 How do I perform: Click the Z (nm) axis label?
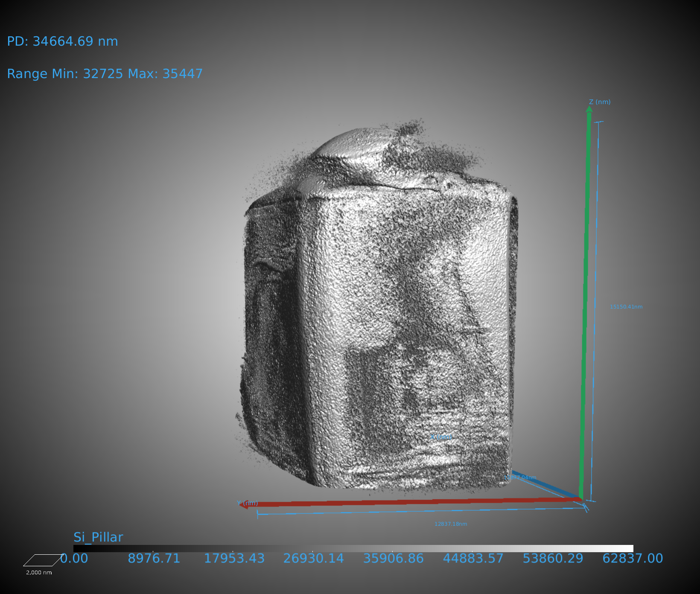600,102
